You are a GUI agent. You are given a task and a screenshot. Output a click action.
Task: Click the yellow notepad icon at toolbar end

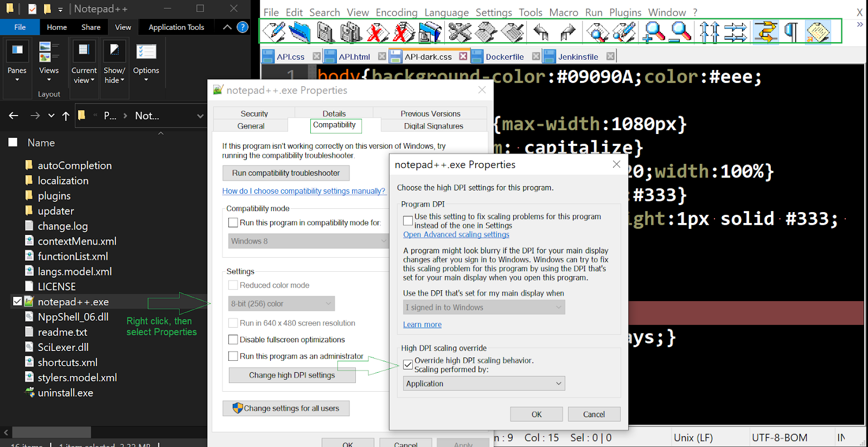point(818,33)
